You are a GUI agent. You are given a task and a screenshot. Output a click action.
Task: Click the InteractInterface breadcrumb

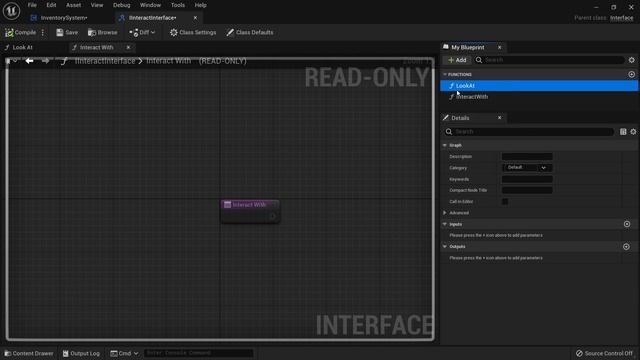[105, 61]
